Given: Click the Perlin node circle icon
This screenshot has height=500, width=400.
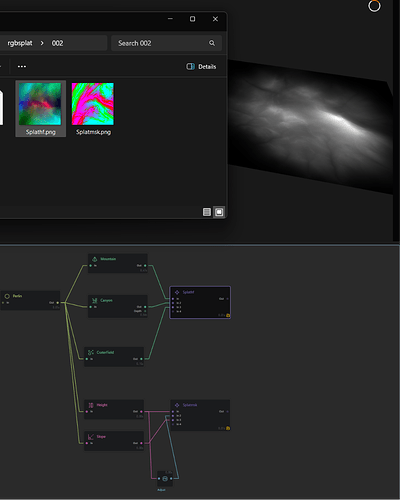Looking at the screenshot, I should (7, 296).
